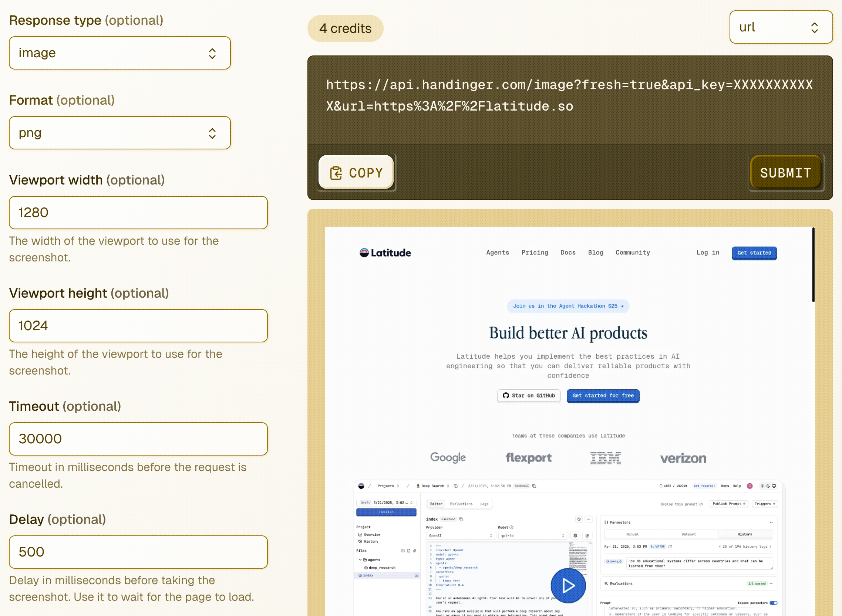Click the Get started for free button
Viewport: 842px width, 616px height.
(603, 396)
